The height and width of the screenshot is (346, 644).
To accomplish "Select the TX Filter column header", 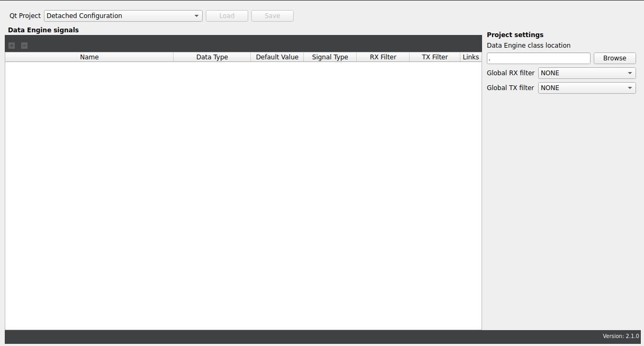I will click(x=434, y=57).
